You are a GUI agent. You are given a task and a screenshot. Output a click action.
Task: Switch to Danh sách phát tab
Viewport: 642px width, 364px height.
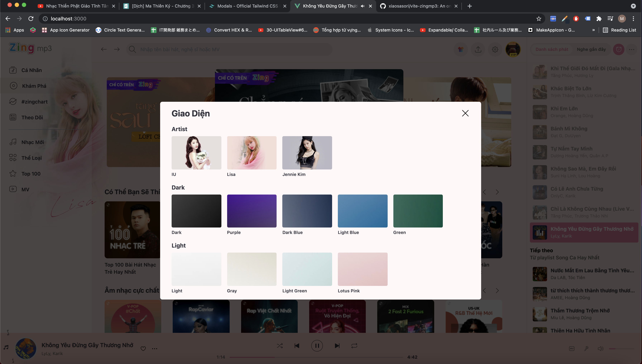(x=552, y=49)
